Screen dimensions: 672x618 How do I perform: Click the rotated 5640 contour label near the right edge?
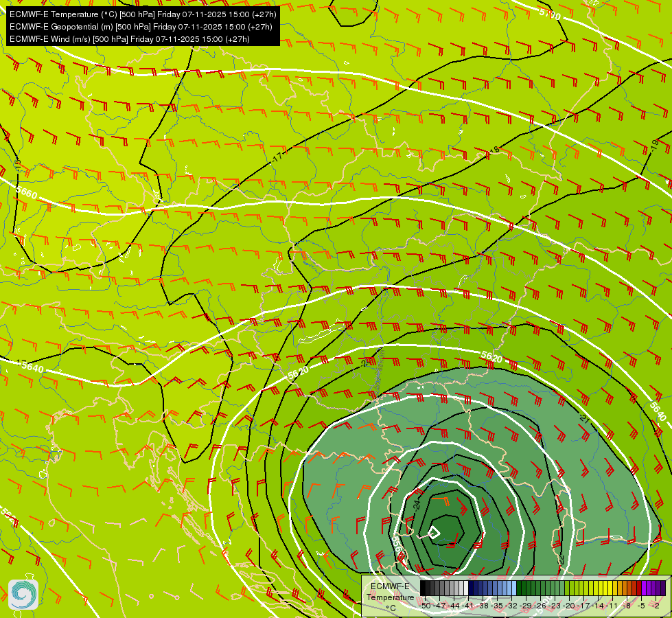coord(658,411)
